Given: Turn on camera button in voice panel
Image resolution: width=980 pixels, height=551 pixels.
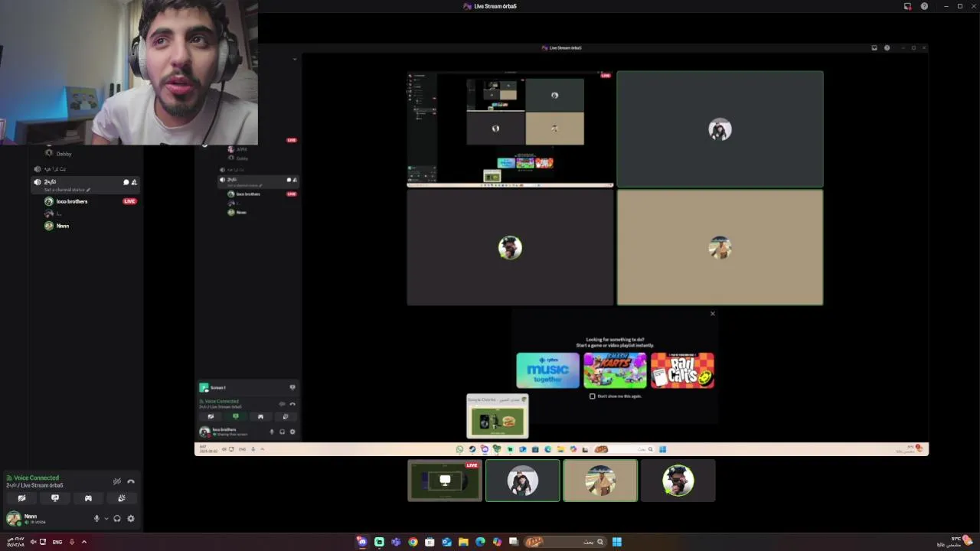Looking at the screenshot, I should pos(21,498).
